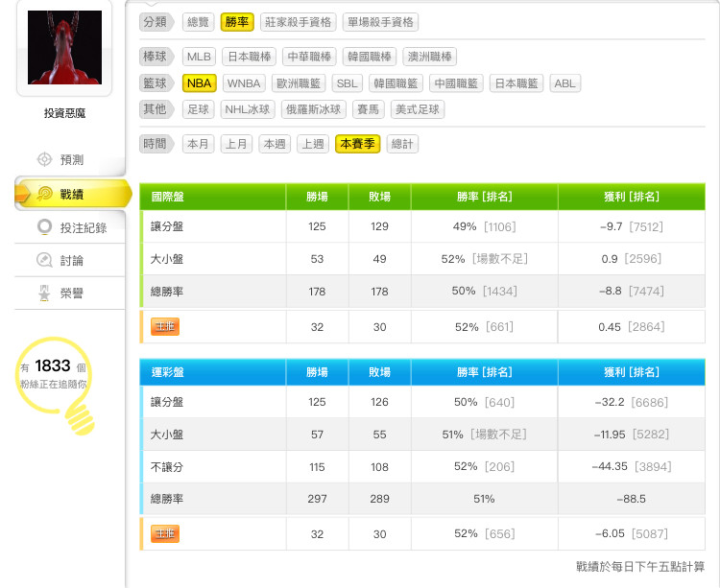The image size is (720, 588).
Task: Click 國際盤 讓分盤 rank [1106]
Action: (500, 226)
